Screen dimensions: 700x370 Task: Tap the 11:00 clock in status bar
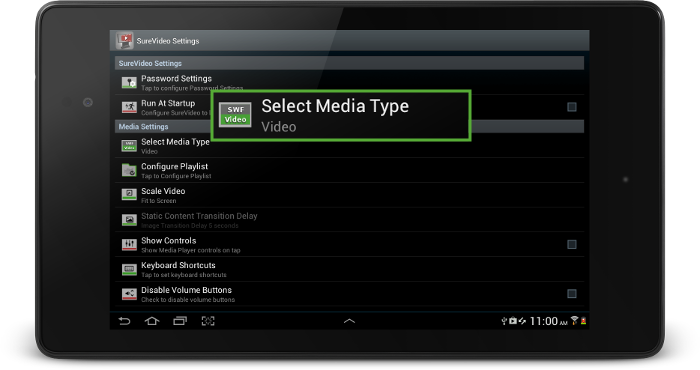click(544, 321)
